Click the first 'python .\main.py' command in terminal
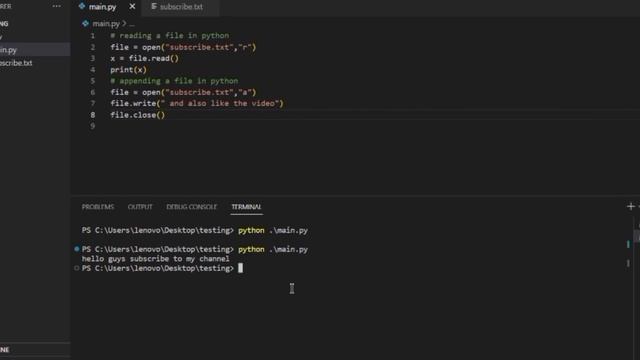Viewport: 640px width, 360px height. pyautogui.click(x=273, y=230)
